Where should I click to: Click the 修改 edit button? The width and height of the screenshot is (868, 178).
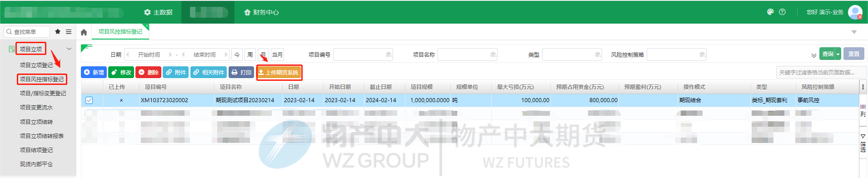[x=121, y=72]
